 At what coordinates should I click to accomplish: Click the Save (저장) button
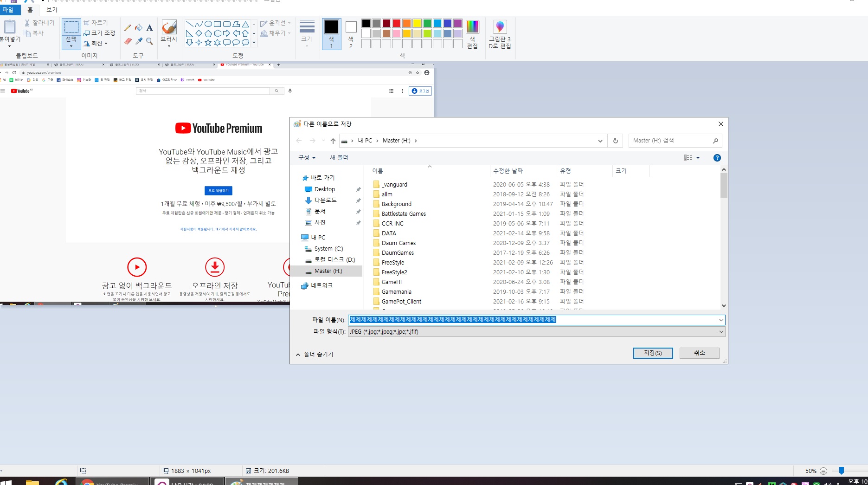click(x=653, y=353)
